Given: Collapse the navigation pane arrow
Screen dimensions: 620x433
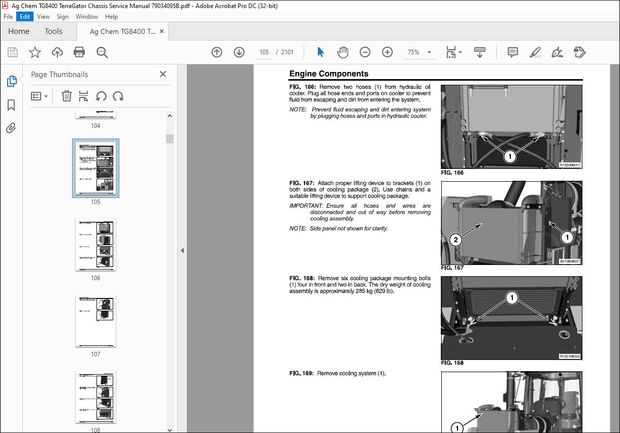Looking at the screenshot, I should tap(182, 250).
